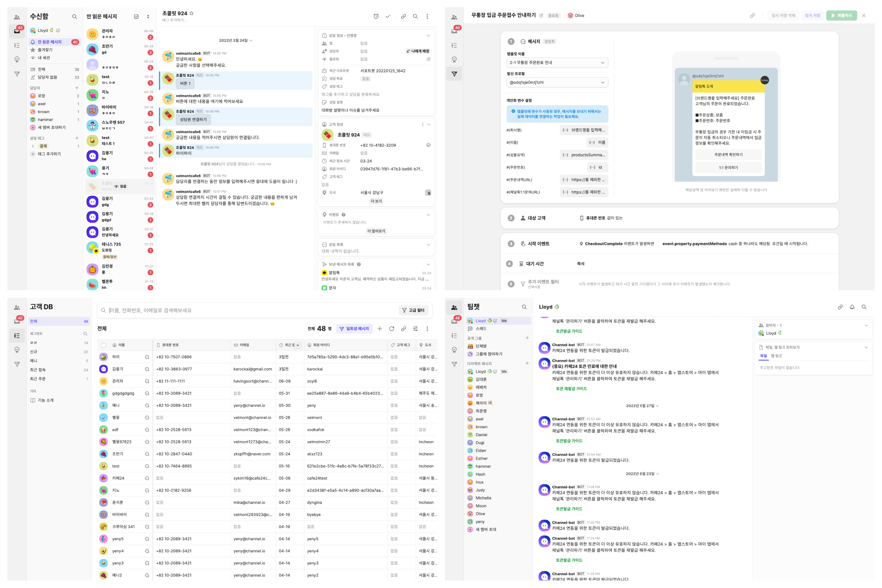Click the 나에게 배정 button
This screenshot has width=882, height=588.
tap(417, 51)
